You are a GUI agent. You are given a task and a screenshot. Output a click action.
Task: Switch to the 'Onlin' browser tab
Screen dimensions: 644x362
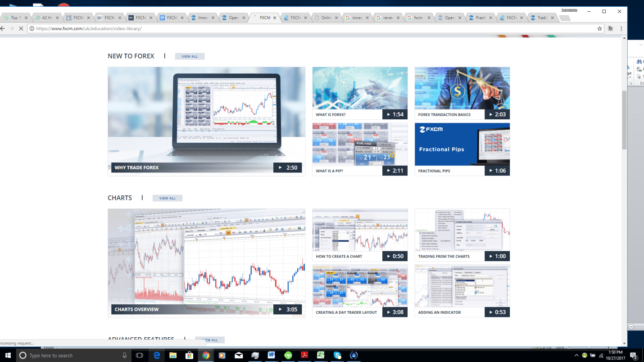327,18
